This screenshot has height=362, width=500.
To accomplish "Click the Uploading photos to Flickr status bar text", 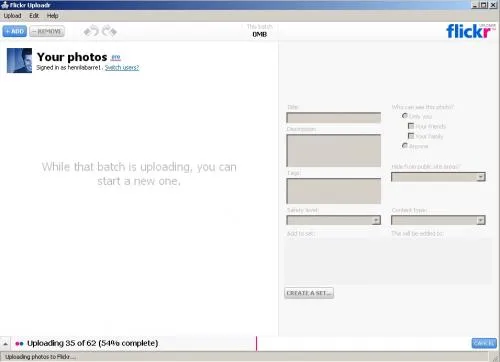I will [x=40, y=357].
